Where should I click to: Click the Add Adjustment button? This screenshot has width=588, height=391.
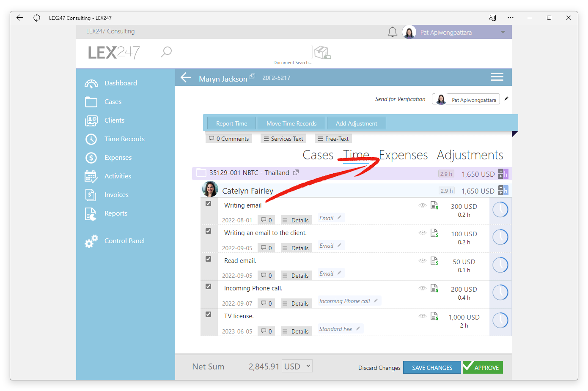[x=356, y=123]
